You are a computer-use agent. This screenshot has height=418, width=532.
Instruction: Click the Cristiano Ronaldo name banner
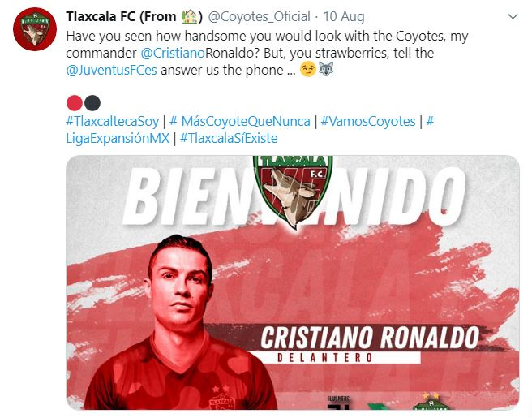point(370,343)
